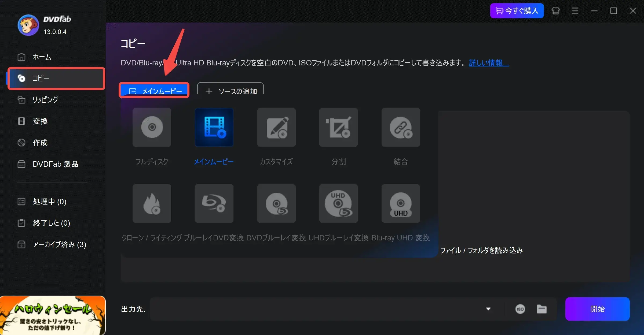This screenshot has width=644, height=335.
Task: Expand the 出力先 dropdown arrow
Action: click(488, 309)
